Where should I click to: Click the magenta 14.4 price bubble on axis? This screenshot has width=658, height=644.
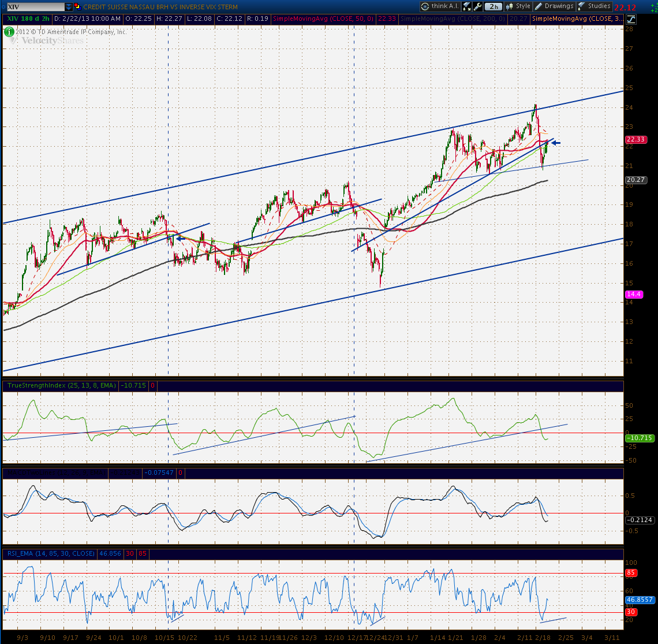[633, 295]
